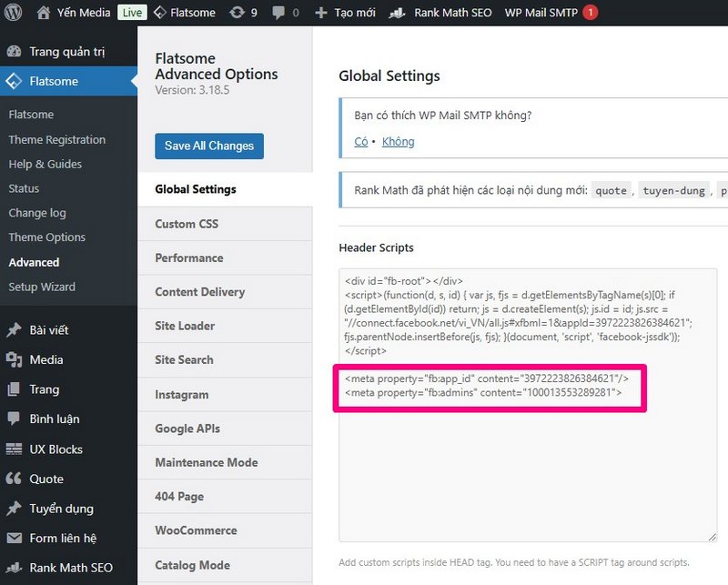The height and width of the screenshot is (585, 728).
Task: Open Status submenu item
Action: (24, 188)
